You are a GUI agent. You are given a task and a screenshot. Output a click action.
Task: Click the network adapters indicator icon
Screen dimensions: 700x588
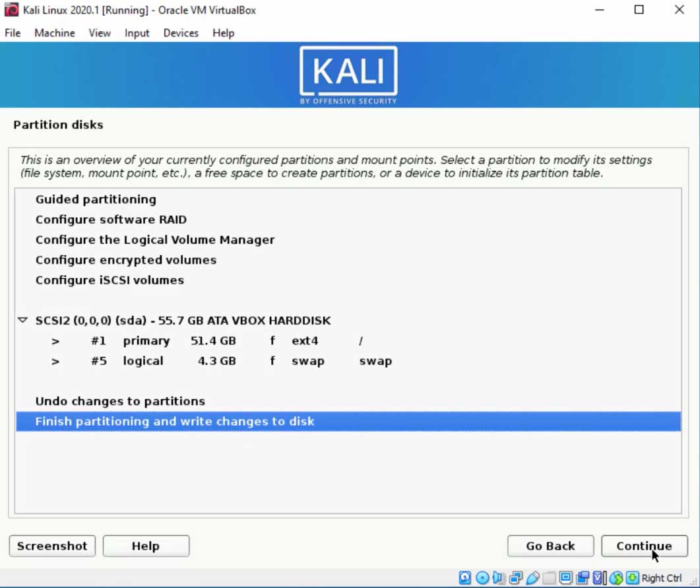pos(516,577)
